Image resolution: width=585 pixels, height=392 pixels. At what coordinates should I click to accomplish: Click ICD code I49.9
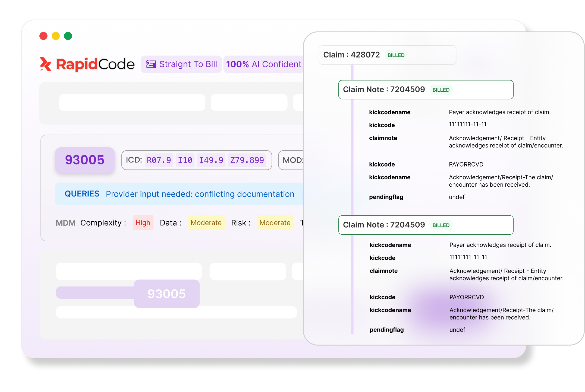pos(211,160)
